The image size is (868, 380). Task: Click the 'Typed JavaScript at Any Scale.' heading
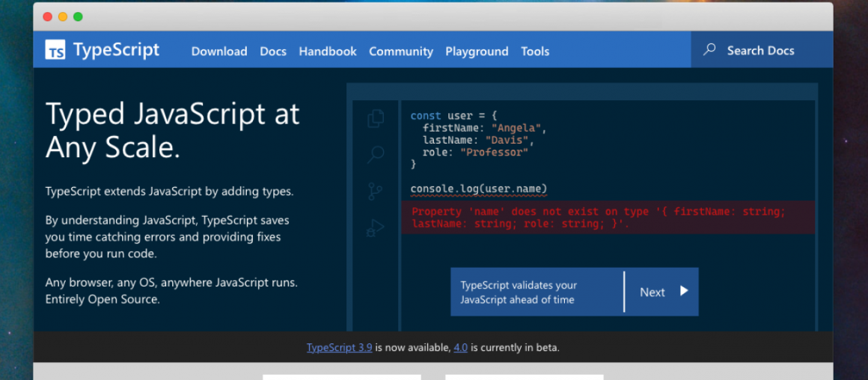pyautogui.click(x=173, y=131)
